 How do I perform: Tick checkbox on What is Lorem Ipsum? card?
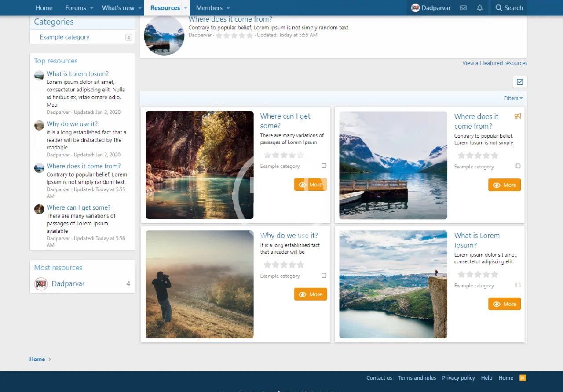(518, 285)
